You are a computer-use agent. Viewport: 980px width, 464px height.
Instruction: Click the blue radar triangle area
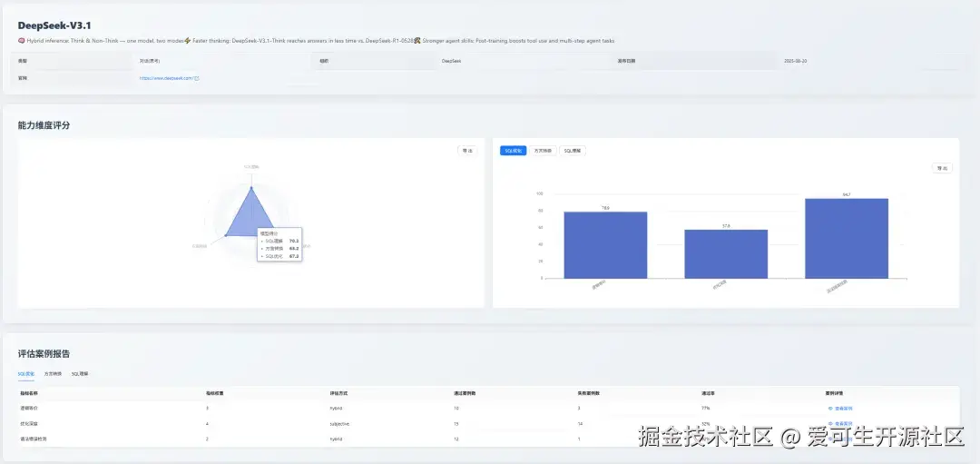click(249, 218)
